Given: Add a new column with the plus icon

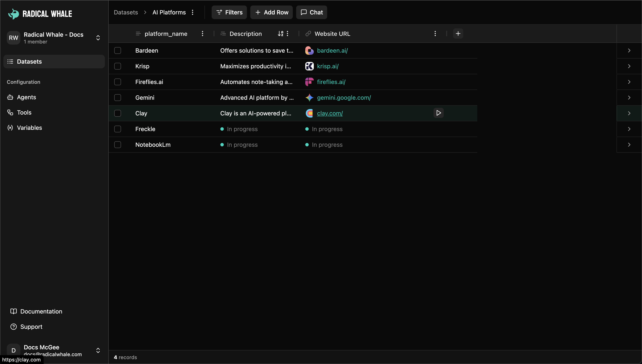Looking at the screenshot, I should tap(458, 33).
